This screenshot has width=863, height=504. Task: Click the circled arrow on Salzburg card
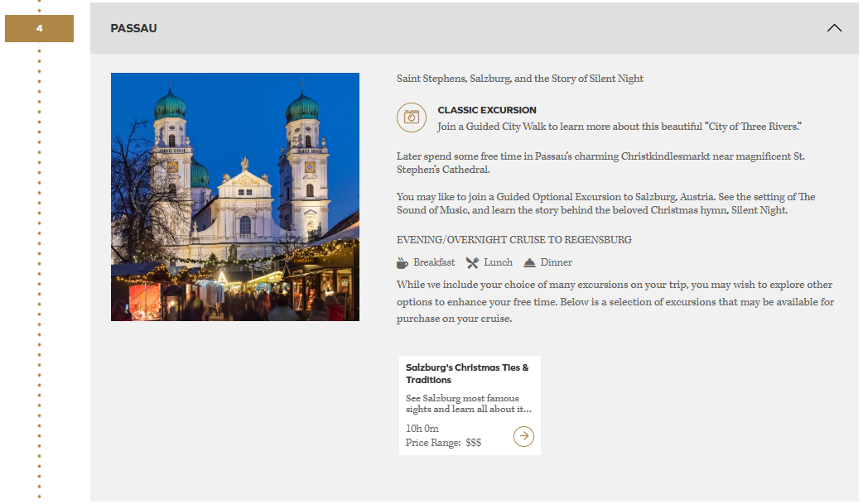click(x=523, y=436)
